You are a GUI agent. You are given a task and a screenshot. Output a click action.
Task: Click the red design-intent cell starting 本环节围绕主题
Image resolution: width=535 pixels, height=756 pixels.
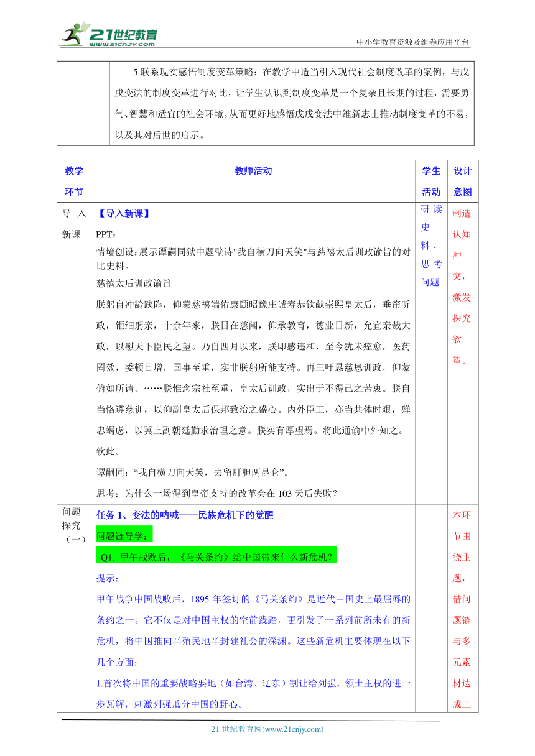[x=462, y=609]
